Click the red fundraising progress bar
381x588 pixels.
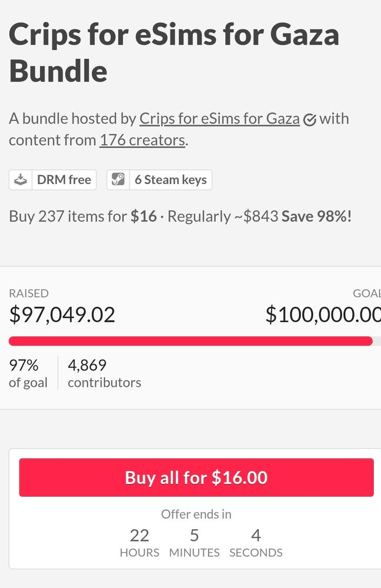(190, 341)
